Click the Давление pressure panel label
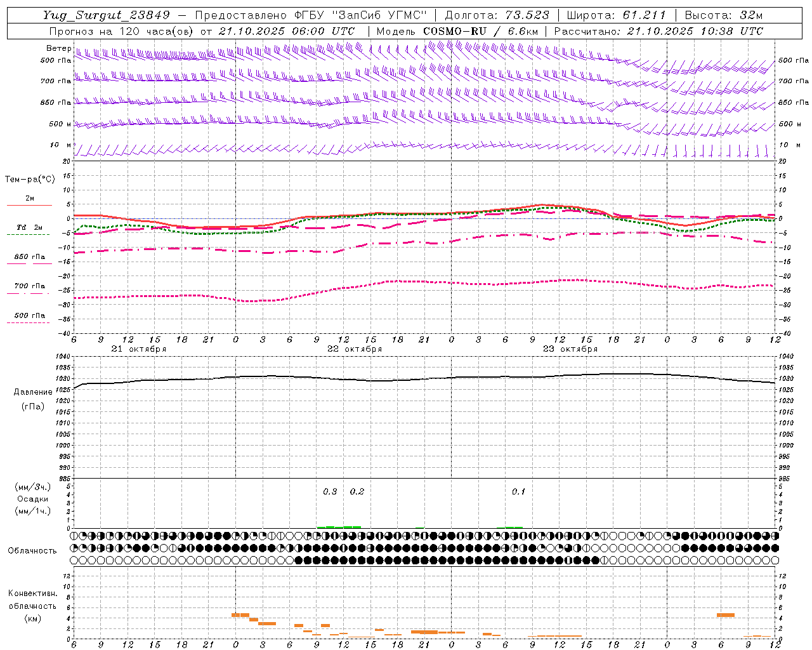This screenshot has width=812, height=650. coord(33,392)
